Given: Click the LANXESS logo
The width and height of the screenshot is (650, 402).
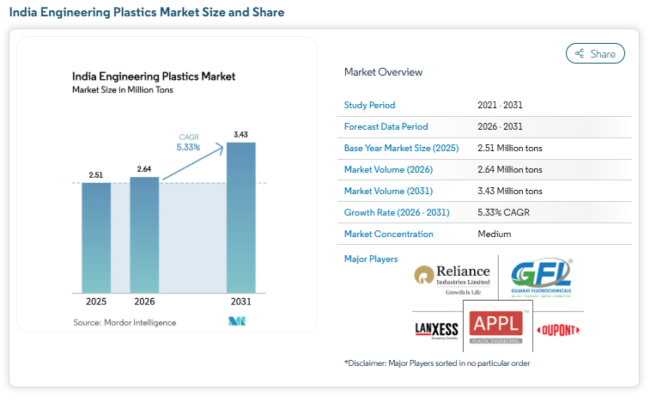Looking at the screenshot, I should tap(437, 330).
